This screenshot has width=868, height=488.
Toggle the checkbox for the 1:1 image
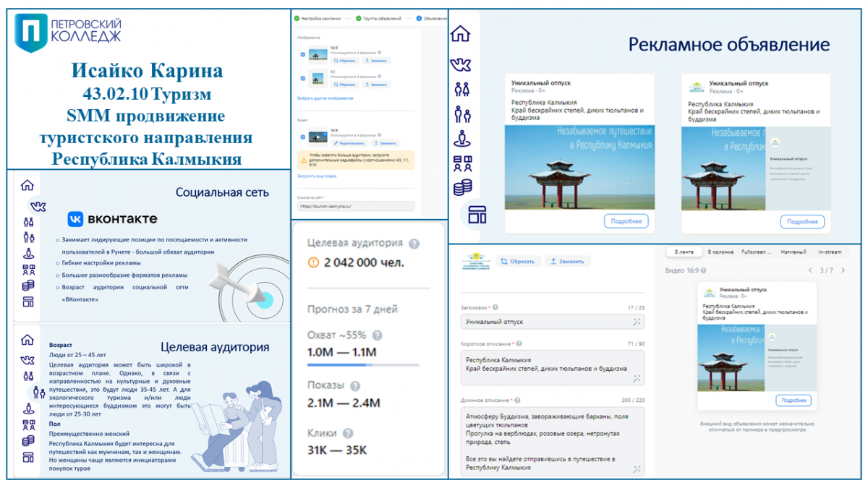click(x=302, y=78)
